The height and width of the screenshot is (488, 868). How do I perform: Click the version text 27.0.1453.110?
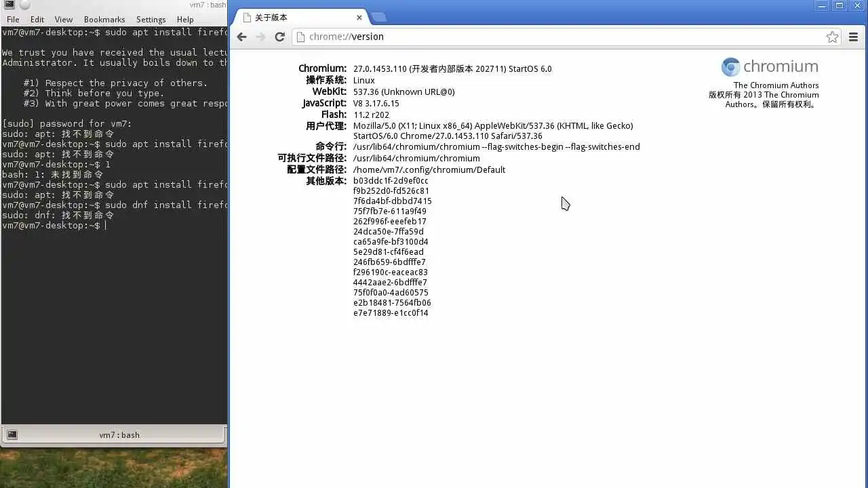[x=380, y=68]
